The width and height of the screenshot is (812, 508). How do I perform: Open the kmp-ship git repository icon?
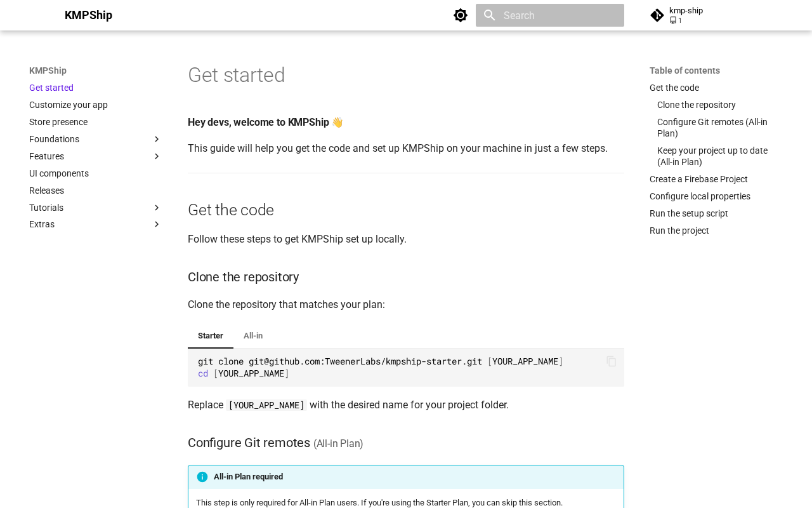pos(657,15)
